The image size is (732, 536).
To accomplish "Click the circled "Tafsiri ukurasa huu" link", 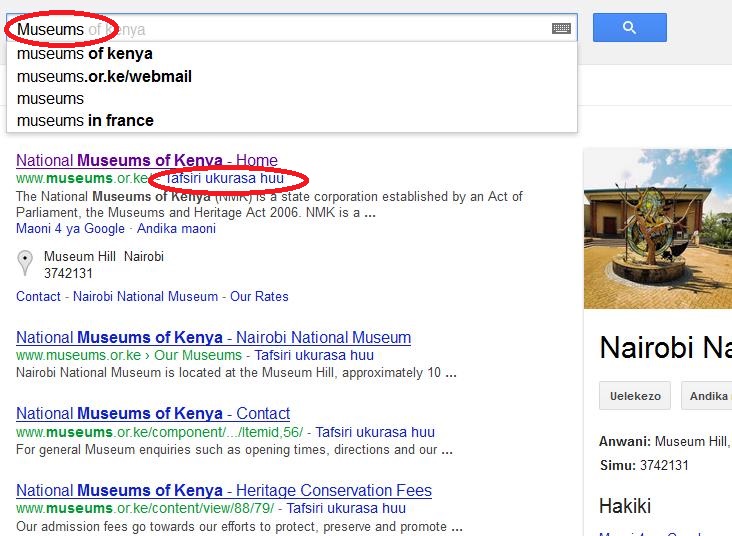I will (225, 178).
